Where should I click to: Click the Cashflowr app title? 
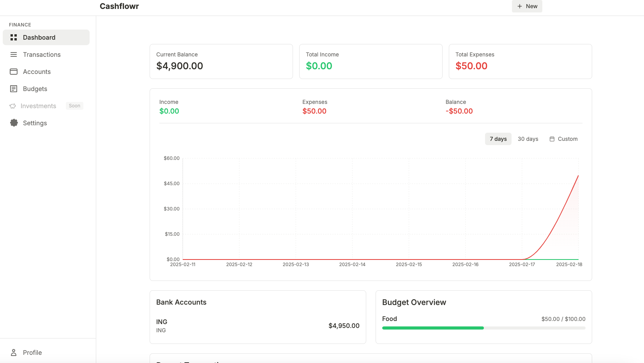coord(119,6)
